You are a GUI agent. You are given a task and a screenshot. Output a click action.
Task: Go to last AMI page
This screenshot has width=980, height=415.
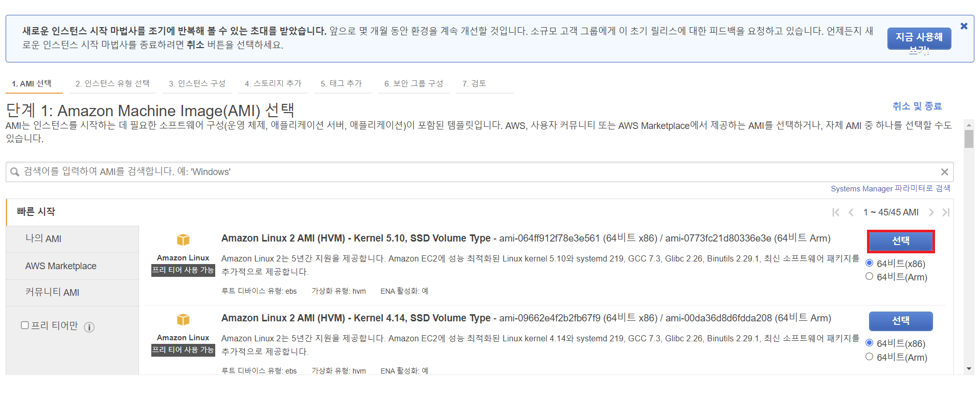click(946, 212)
